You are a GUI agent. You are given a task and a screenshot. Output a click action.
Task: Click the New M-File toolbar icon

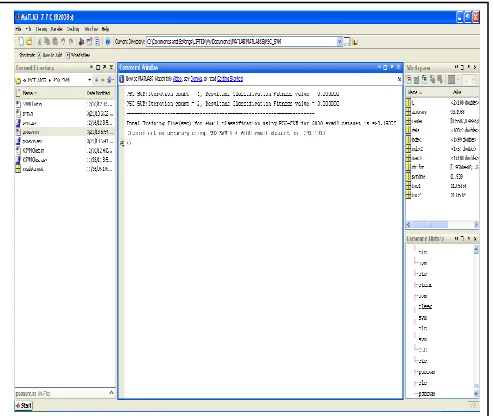21,42
